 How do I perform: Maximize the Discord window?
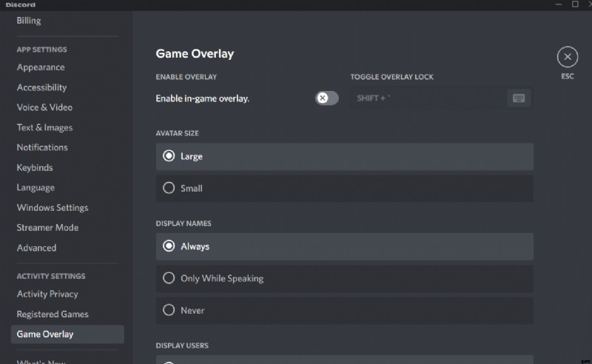click(x=575, y=4)
